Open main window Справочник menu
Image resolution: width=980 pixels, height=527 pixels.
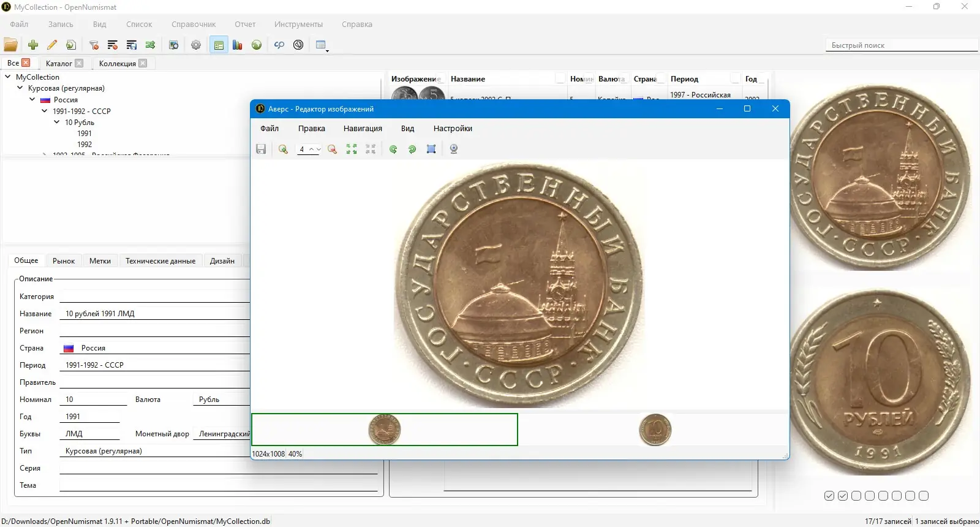194,25
